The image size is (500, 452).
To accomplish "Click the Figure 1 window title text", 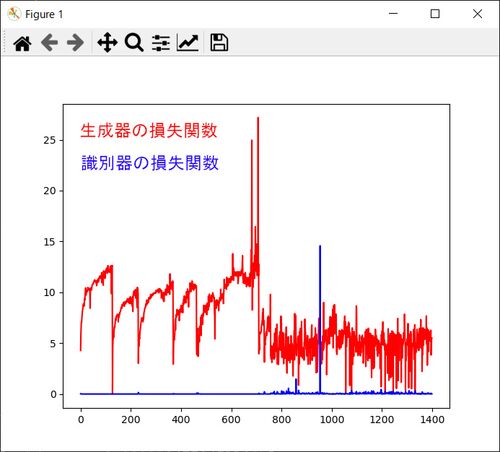I will coord(44,14).
